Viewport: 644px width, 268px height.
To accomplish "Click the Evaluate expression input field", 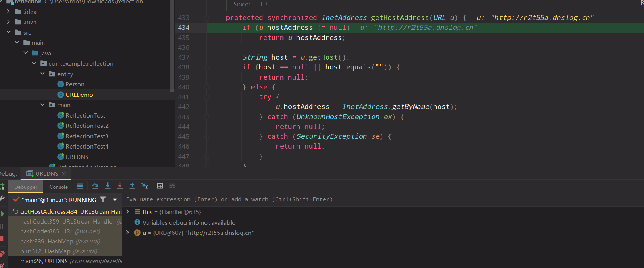I will click(383, 199).
